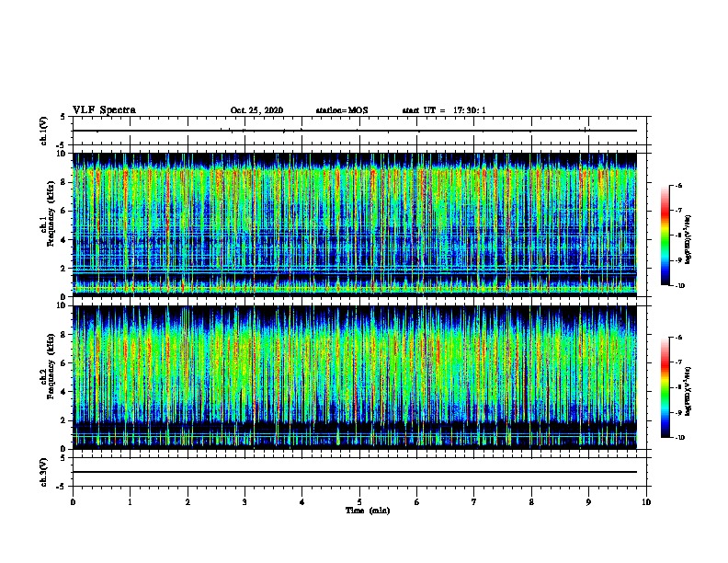Click the ch.1 frequency tick "8"
This screenshot has height=563, width=728.
click(63, 182)
